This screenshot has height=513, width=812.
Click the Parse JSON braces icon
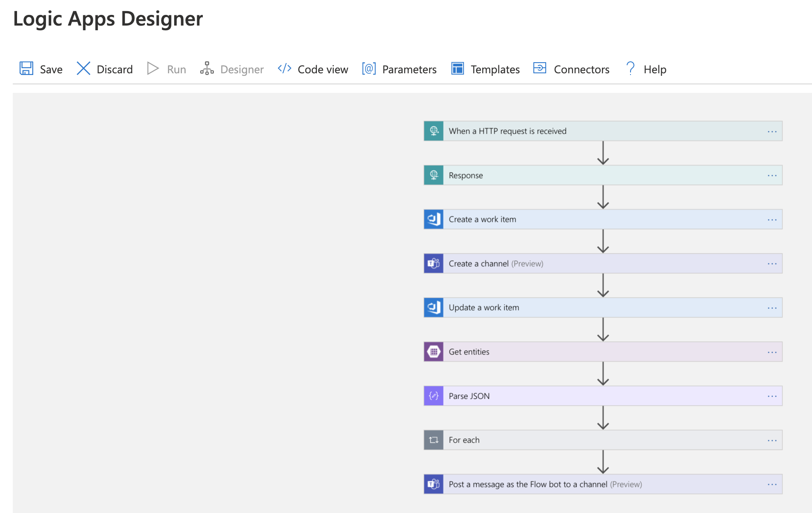point(434,396)
